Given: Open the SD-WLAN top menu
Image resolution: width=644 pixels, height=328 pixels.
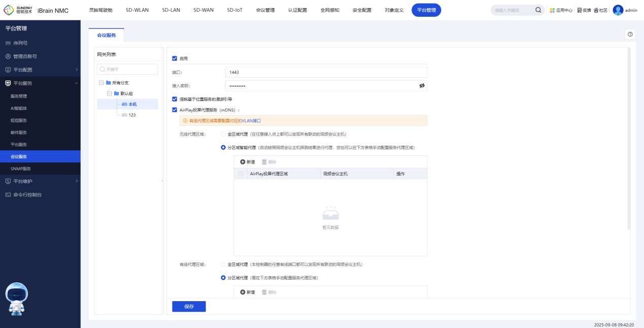Looking at the screenshot, I should point(137,10).
